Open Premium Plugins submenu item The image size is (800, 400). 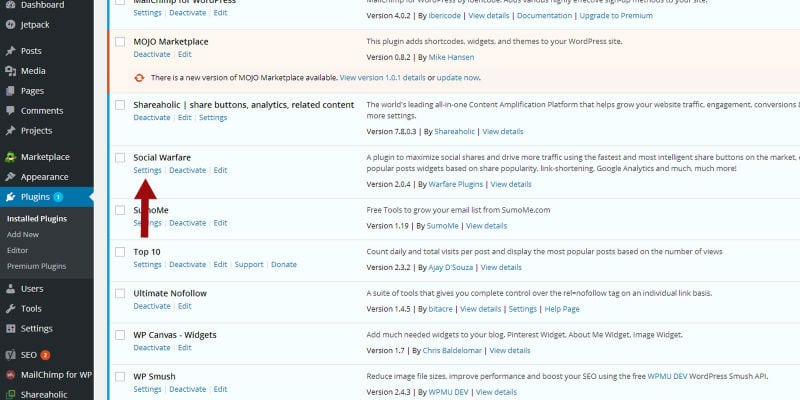coord(36,266)
